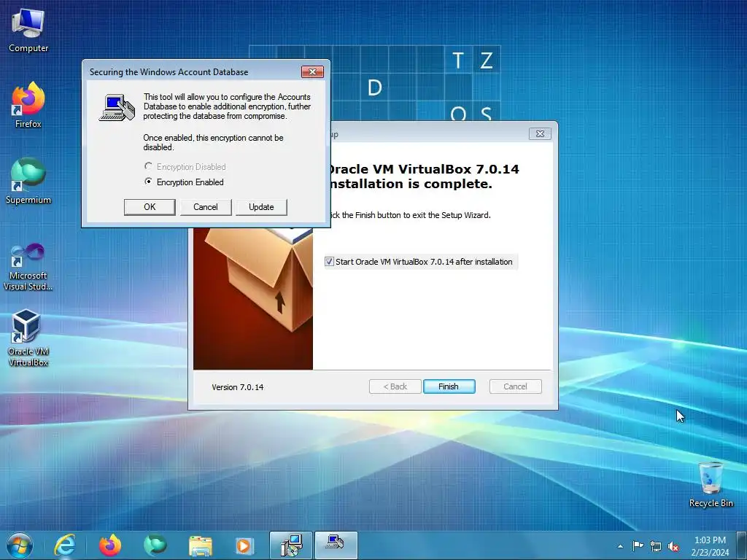747x560 pixels.
Task: Click Finish in the VirtualBox setup wizard
Action: pyautogui.click(x=449, y=386)
